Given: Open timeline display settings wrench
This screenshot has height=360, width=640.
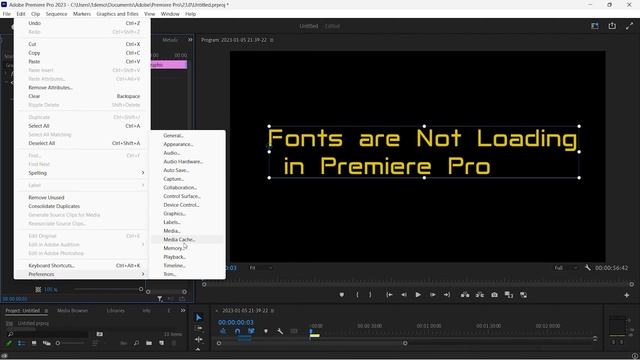Looking at the screenshot, I should (x=280, y=331).
